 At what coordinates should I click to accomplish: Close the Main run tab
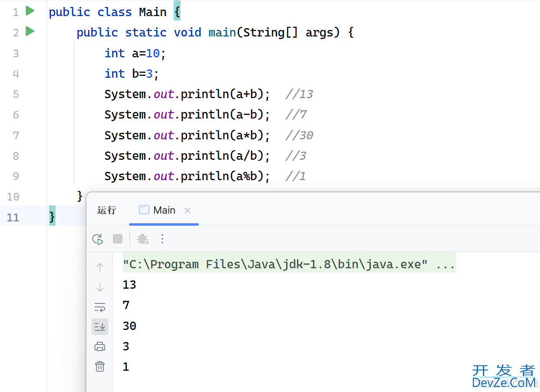(x=188, y=211)
